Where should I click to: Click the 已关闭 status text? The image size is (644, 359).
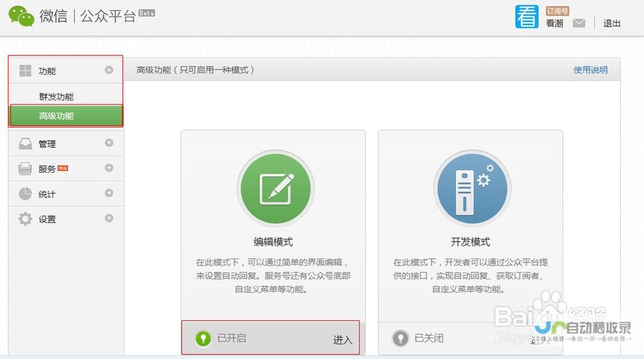[x=429, y=338]
